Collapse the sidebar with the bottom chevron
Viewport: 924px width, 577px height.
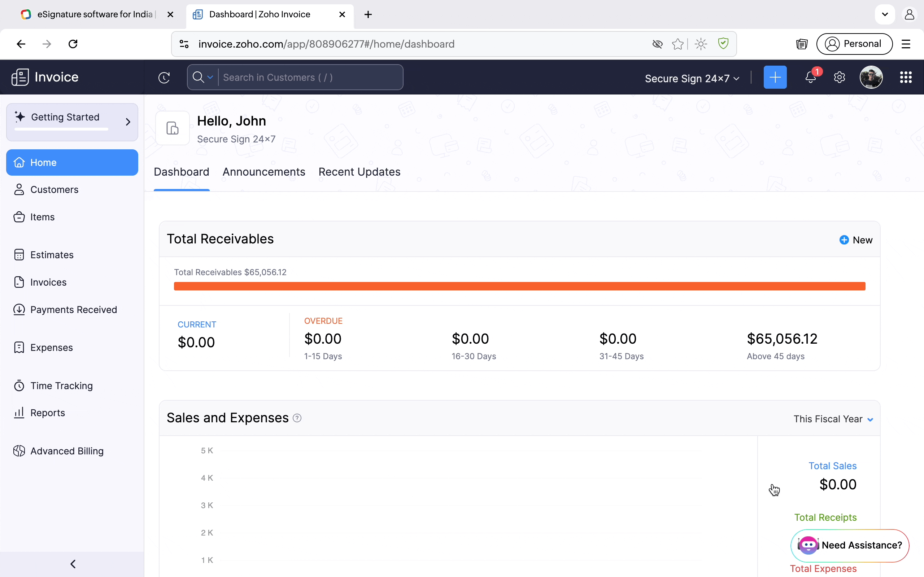click(x=73, y=564)
